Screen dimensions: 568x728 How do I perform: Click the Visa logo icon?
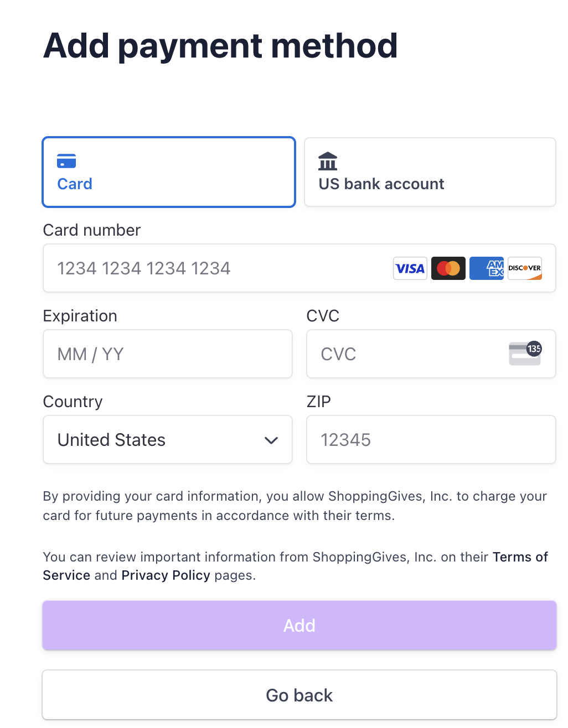click(410, 268)
